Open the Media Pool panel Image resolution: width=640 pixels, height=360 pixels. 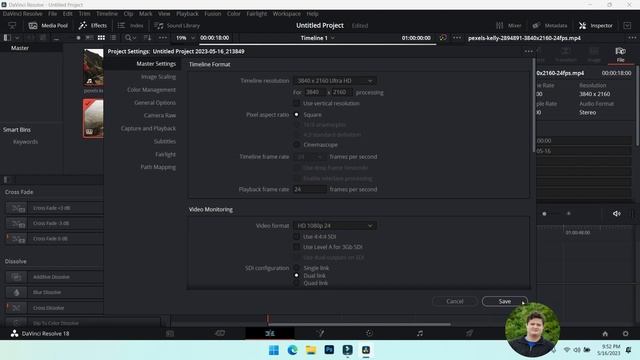tap(48, 25)
